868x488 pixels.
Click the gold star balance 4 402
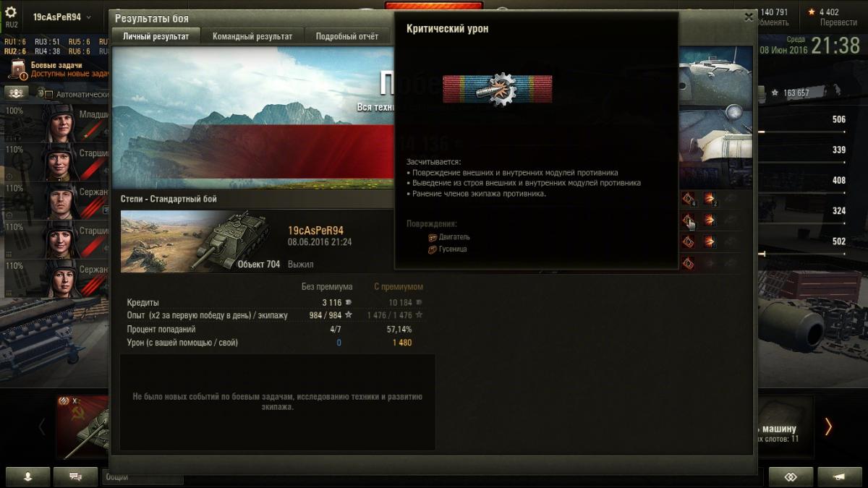click(x=824, y=12)
